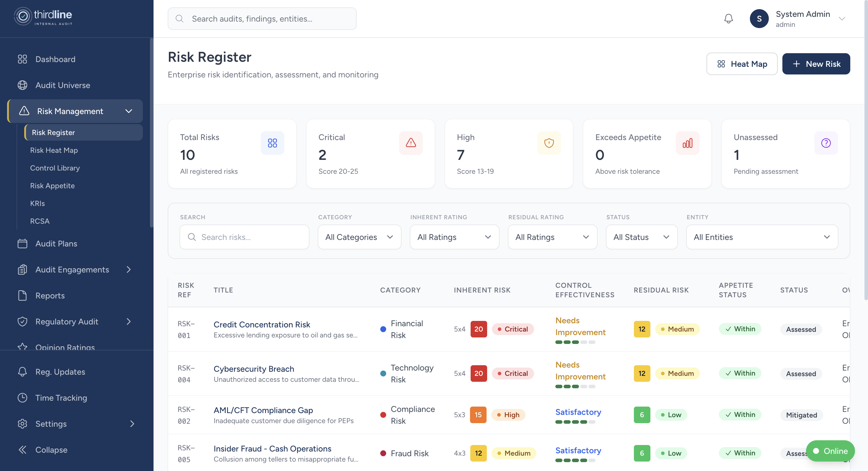This screenshot has width=868, height=471.
Task: Click the Heat Map button
Action: pyautogui.click(x=742, y=64)
